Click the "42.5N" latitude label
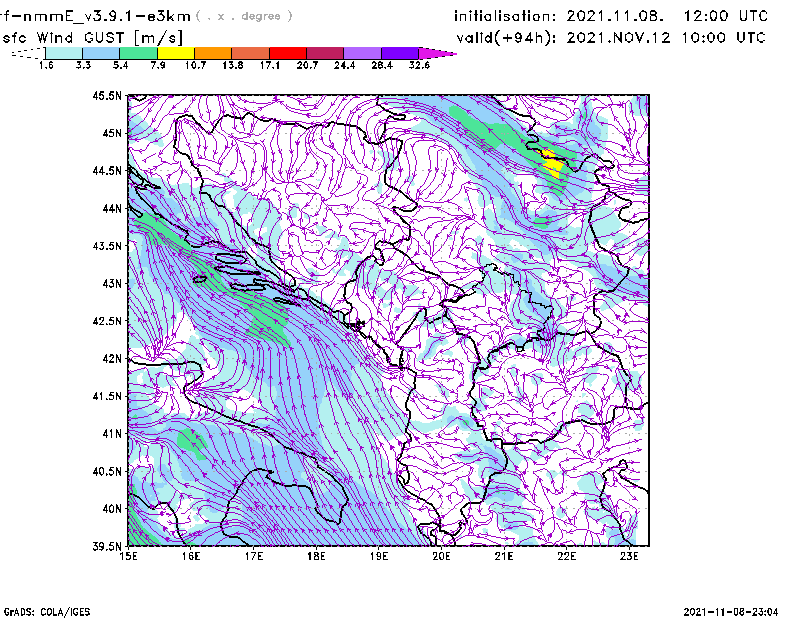800x618 pixels. click(x=107, y=321)
